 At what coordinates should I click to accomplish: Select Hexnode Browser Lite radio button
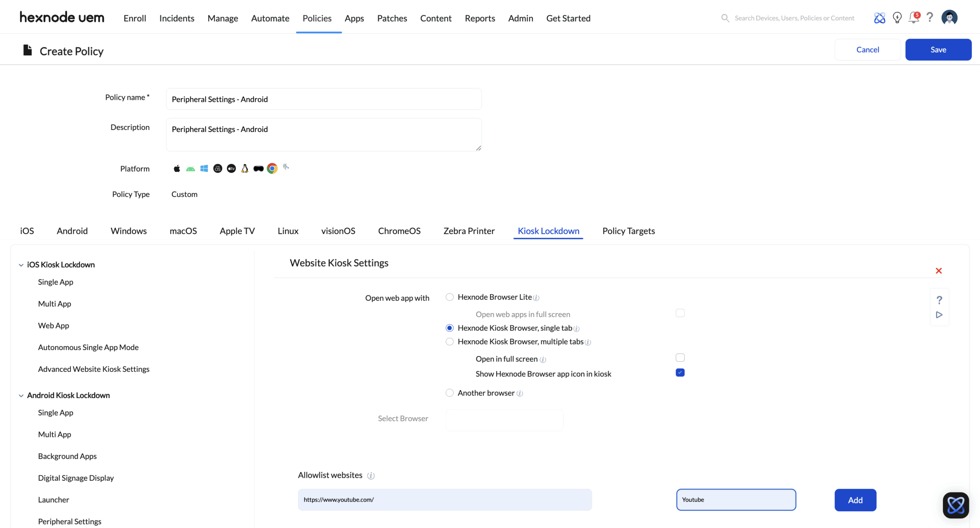[x=449, y=297]
